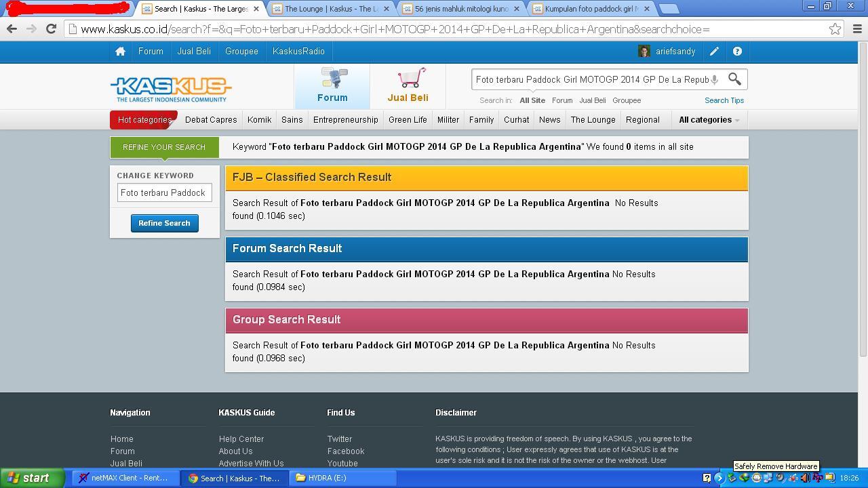Image resolution: width=868 pixels, height=488 pixels.
Task: Click the Kaskus logo
Action: 171,89
